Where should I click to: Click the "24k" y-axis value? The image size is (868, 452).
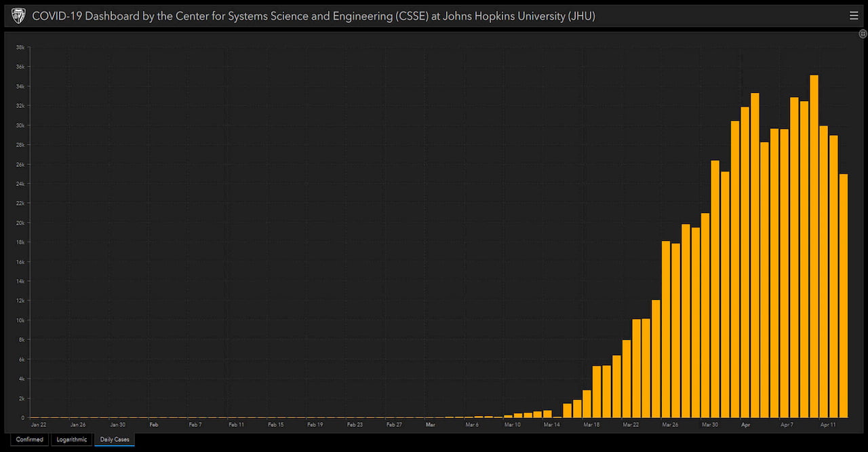pyautogui.click(x=20, y=184)
